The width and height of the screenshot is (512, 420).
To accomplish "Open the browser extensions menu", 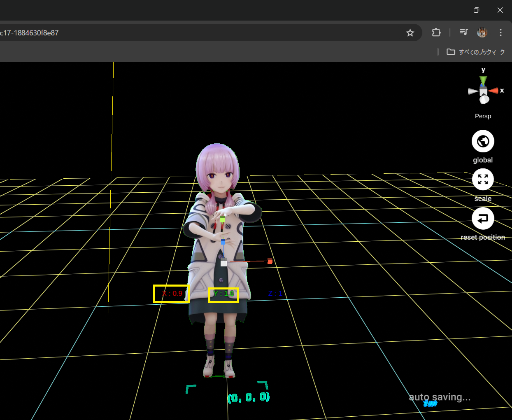I will (x=436, y=33).
